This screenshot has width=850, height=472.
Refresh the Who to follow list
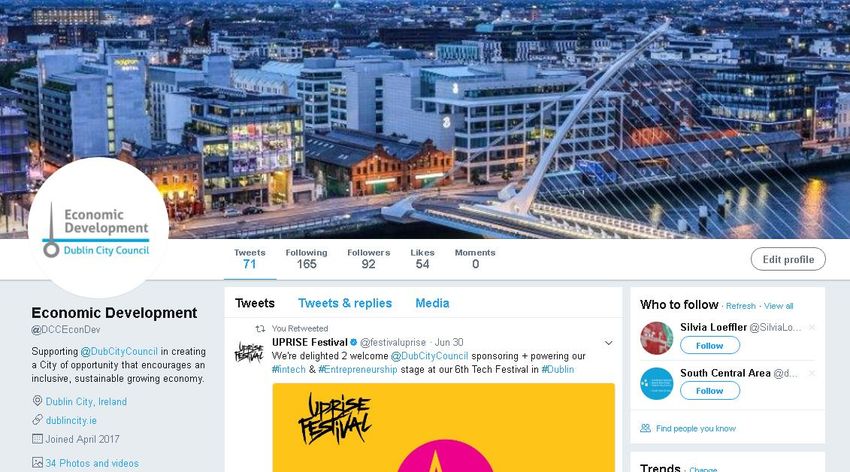point(740,306)
